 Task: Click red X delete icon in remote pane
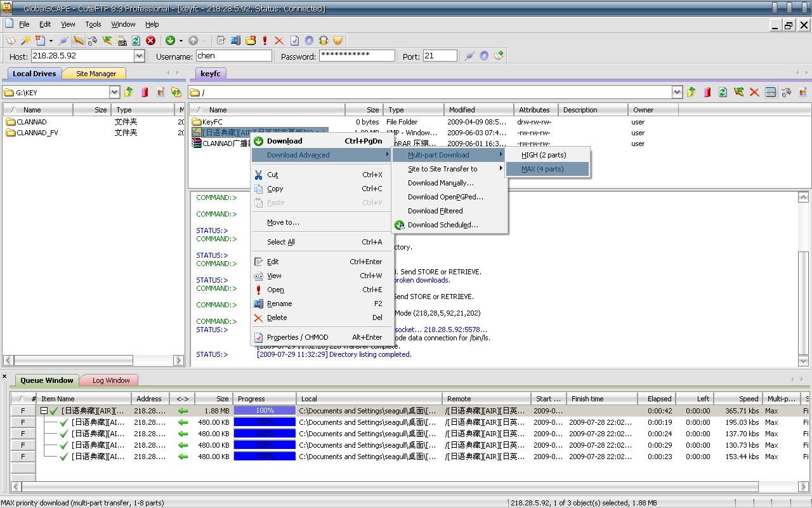pyautogui.click(x=754, y=92)
